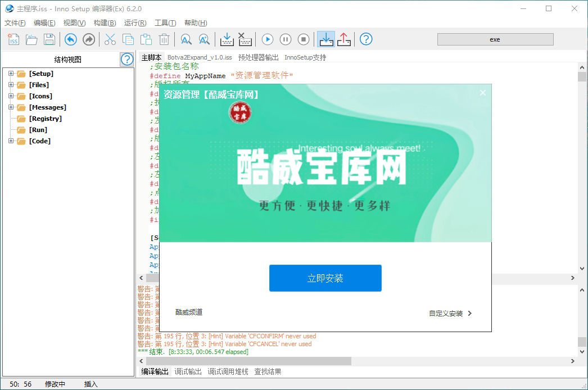Toggle the highlighted install target icon

pos(326,39)
